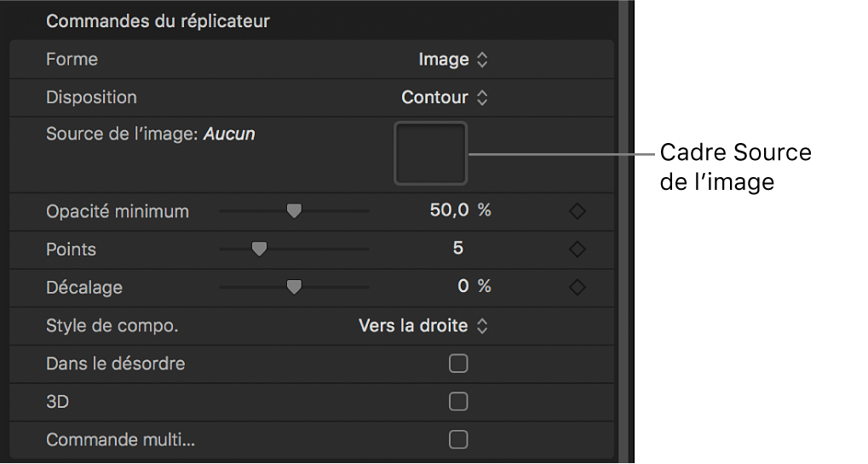Check the Commande multi... checkbox

[x=458, y=439]
